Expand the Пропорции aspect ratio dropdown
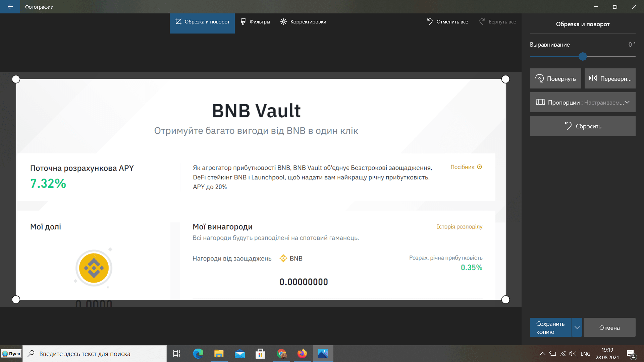Screen dimensions: 644x362 583,102
